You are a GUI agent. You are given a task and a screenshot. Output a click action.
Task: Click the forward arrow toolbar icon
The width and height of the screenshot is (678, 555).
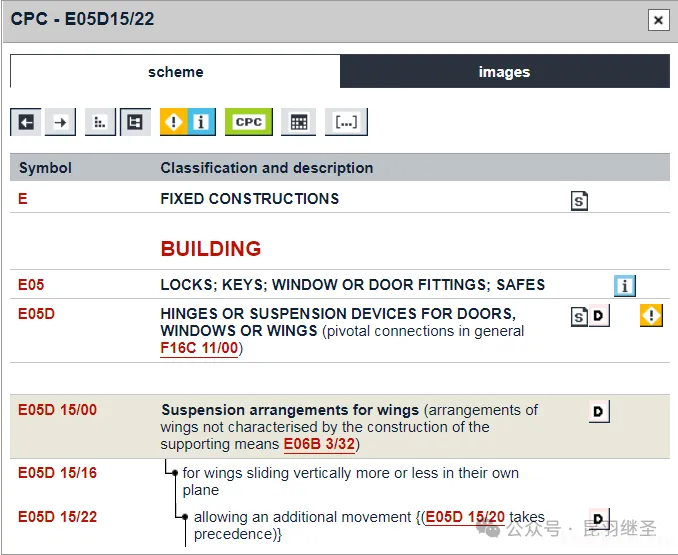click(x=61, y=122)
